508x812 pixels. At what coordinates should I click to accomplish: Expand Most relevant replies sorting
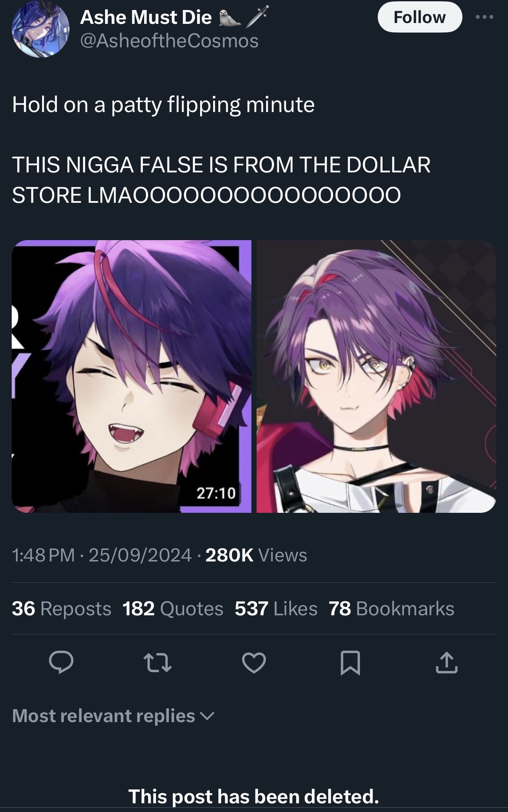(x=113, y=716)
